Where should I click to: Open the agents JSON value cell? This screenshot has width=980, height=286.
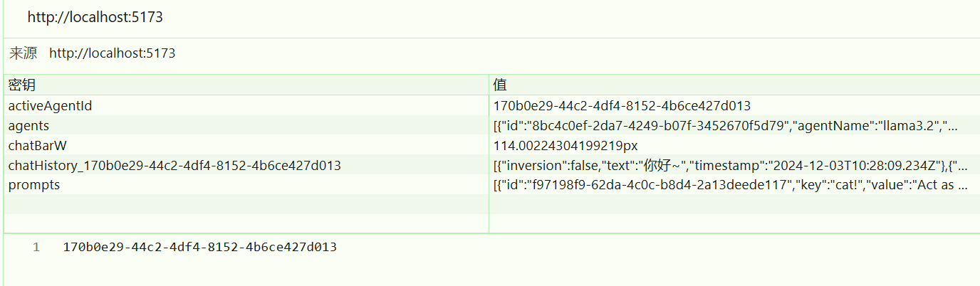(734, 125)
